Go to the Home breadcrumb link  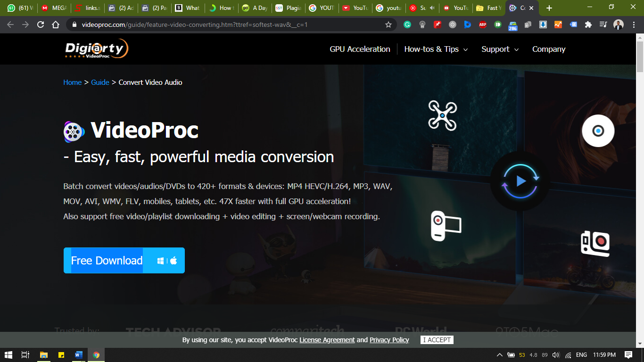pos(73,82)
